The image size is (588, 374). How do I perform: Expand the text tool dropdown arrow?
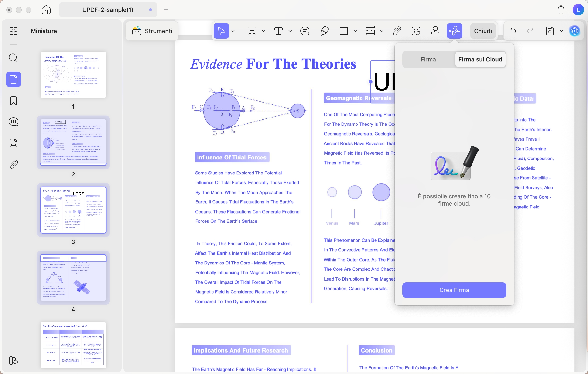290,31
